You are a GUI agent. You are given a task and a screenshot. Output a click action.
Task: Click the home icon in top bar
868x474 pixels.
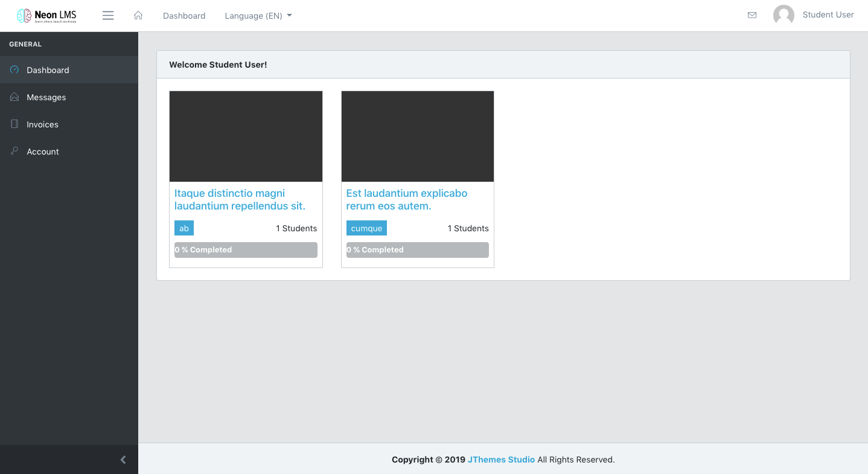138,16
